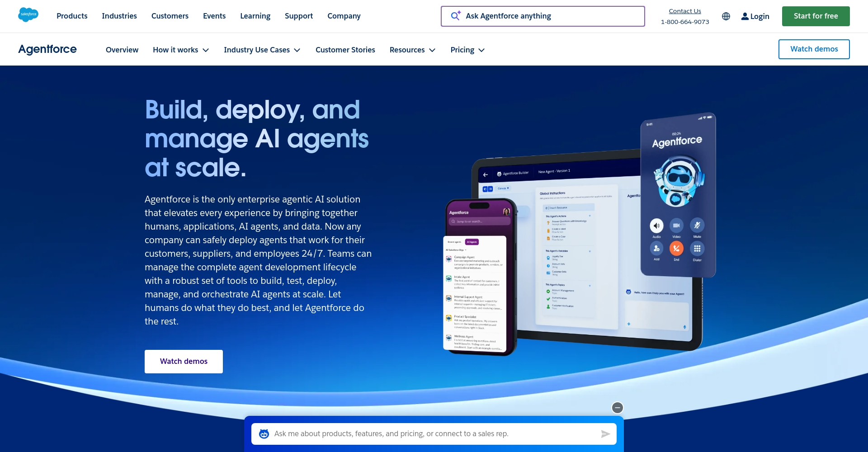Open the Industry Use Cases dropdown
The image size is (868, 452).
tap(262, 50)
